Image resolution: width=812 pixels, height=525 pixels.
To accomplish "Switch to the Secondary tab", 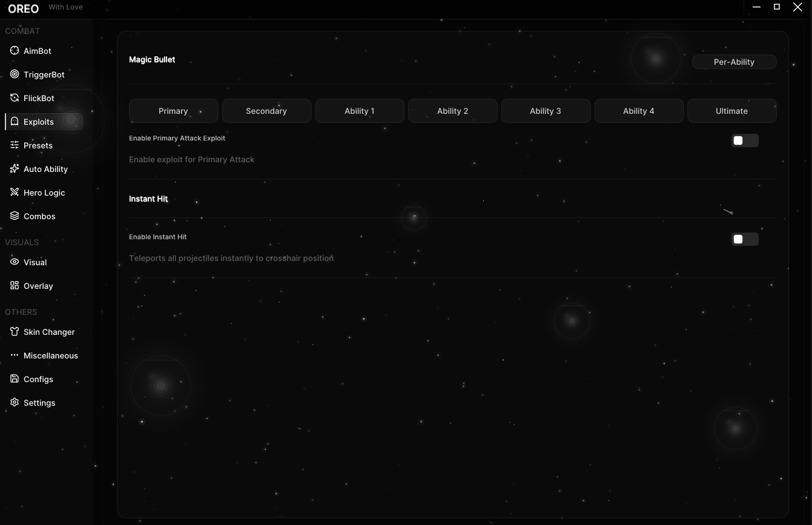I will tap(266, 111).
